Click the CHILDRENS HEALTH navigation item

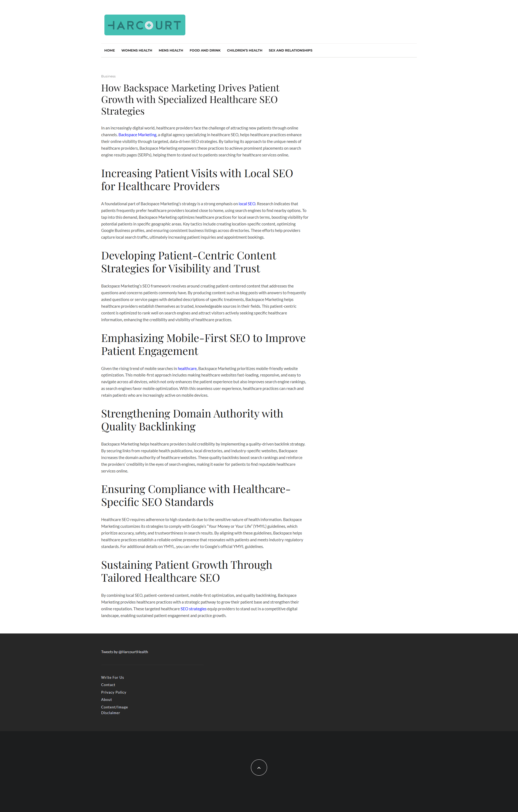pos(244,50)
